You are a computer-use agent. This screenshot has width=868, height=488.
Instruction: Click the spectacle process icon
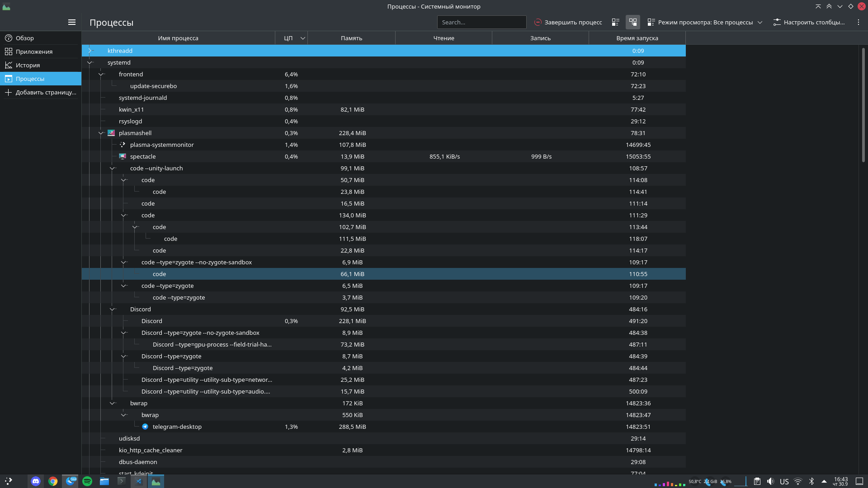click(123, 156)
